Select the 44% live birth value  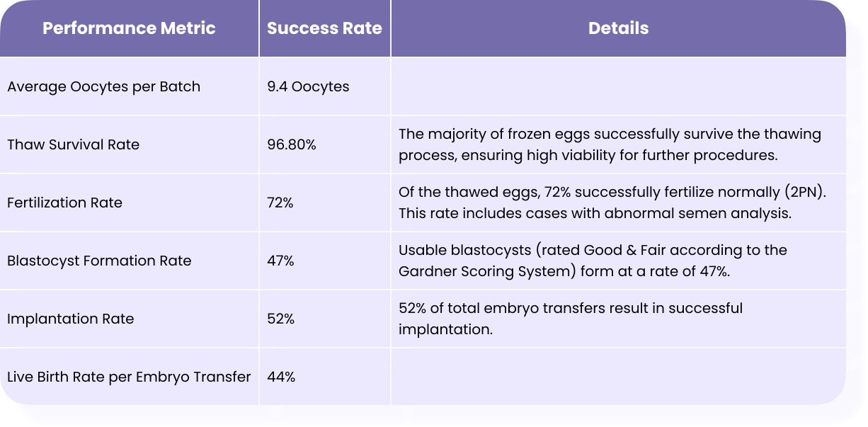[x=281, y=377]
